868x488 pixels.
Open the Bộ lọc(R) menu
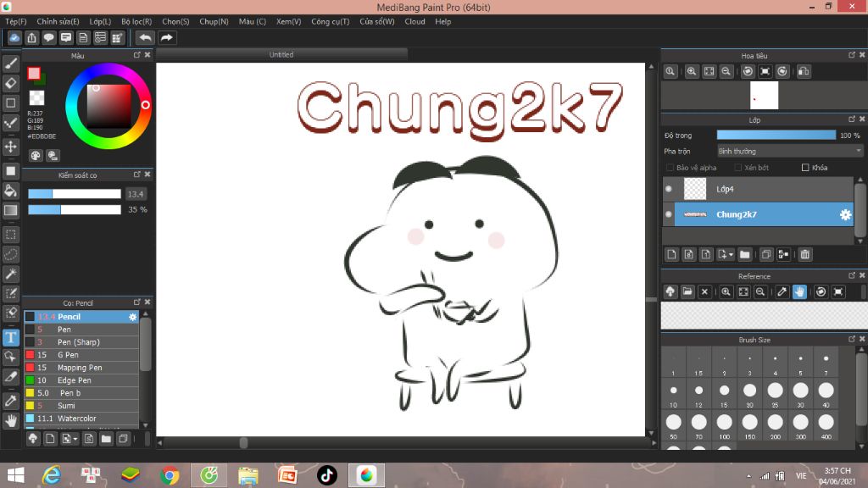click(136, 21)
